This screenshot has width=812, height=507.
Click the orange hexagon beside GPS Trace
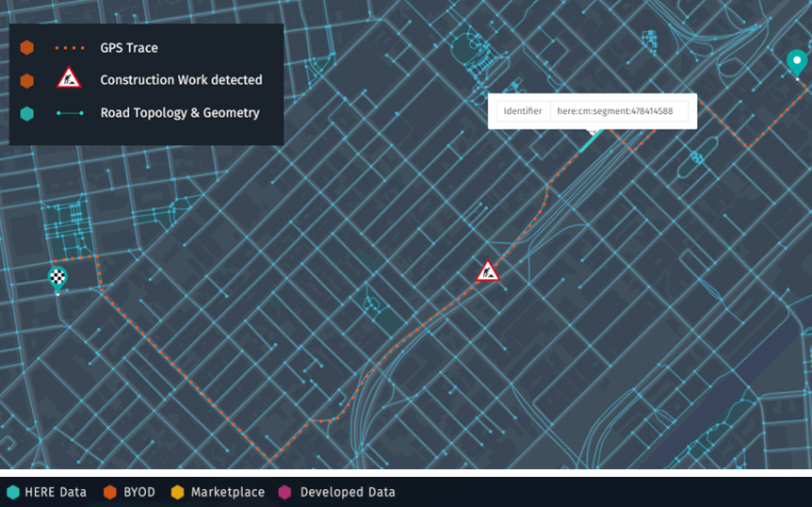[x=27, y=48]
